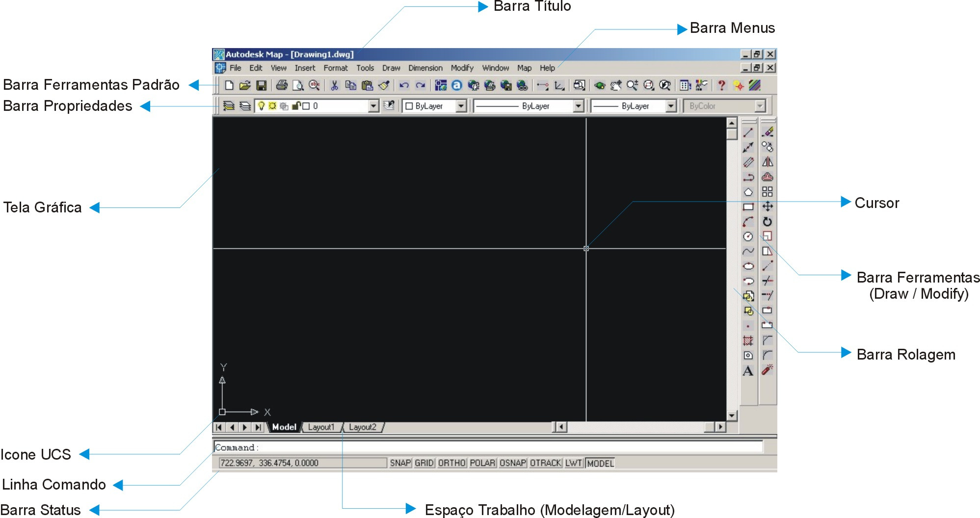Select the Rotate tool in Modify toolbar
Screen dimensions: 980x518
tap(768, 222)
